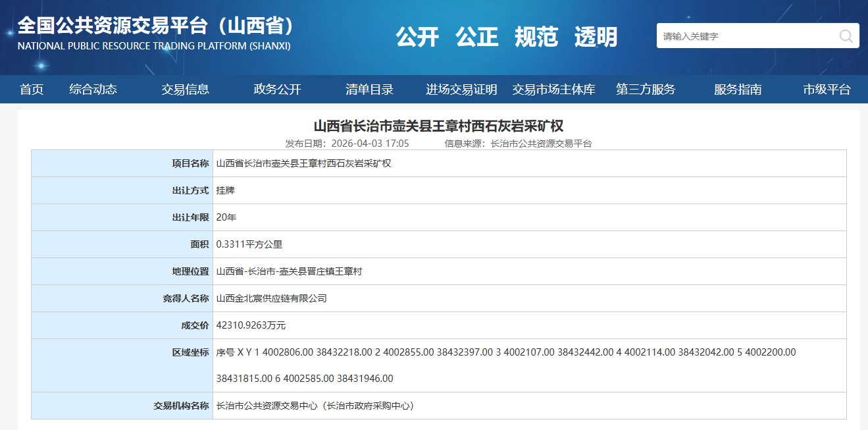Click the 区域坐标 coordinates text cell

(505, 365)
